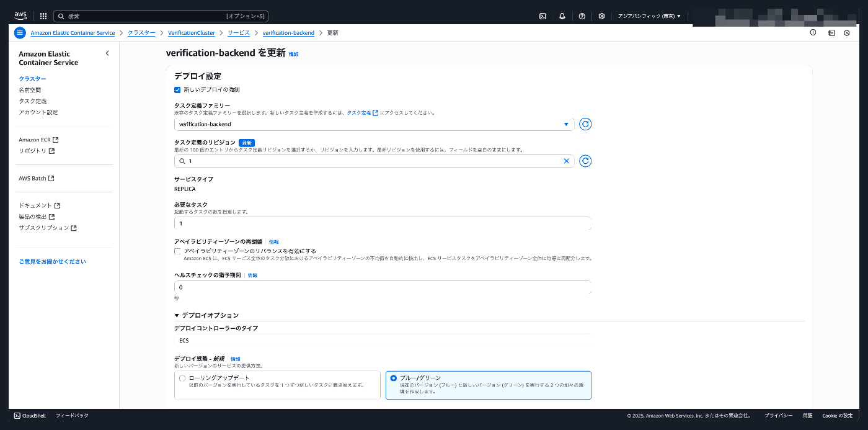Open 用語 in the footer
This screenshot has width=868, height=430.
[807, 415]
